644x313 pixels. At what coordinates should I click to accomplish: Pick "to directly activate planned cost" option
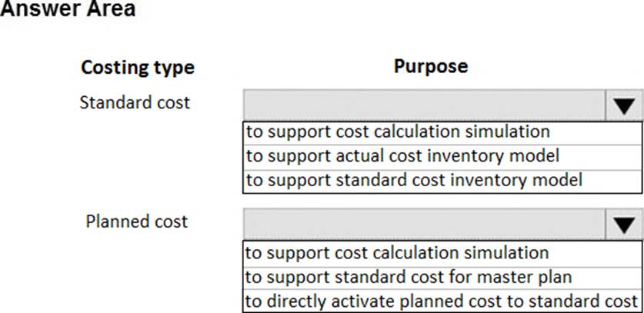[442, 301]
